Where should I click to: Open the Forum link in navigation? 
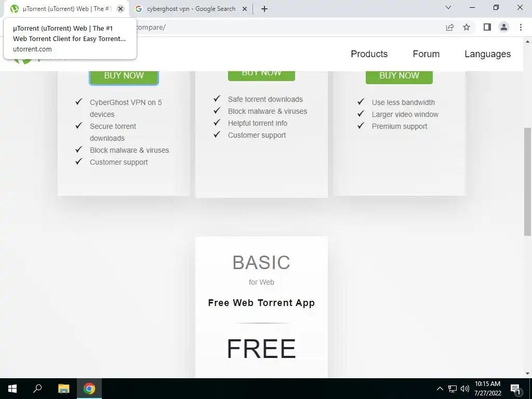pos(426,54)
